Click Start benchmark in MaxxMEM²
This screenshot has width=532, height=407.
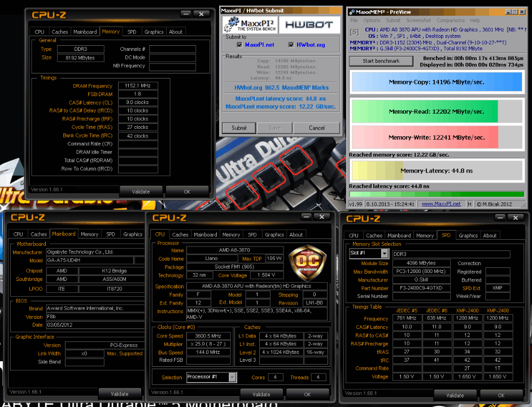pos(381,61)
